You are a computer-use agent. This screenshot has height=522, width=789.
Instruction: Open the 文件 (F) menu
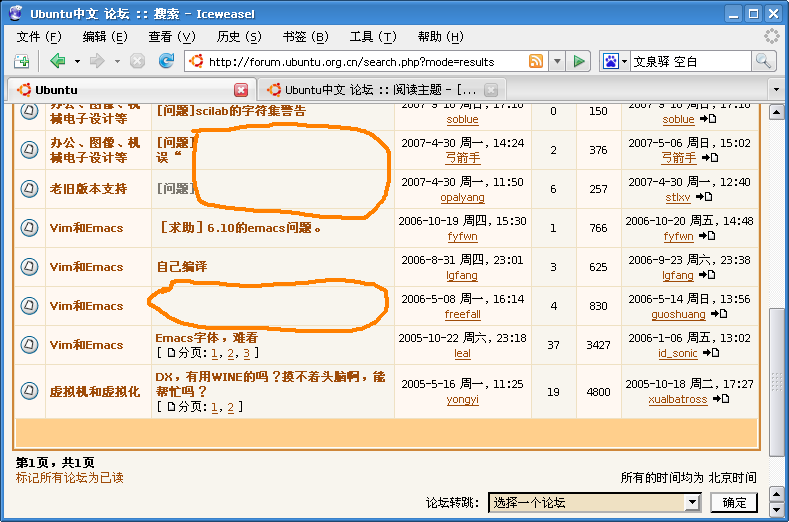(x=39, y=36)
